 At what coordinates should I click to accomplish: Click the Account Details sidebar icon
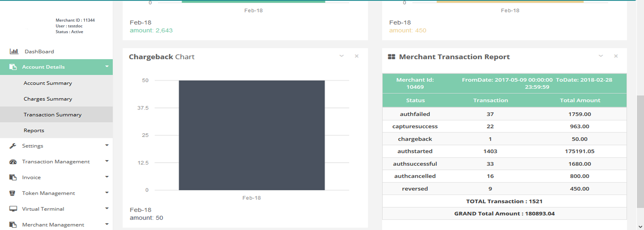pyautogui.click(x=13, y=67)
